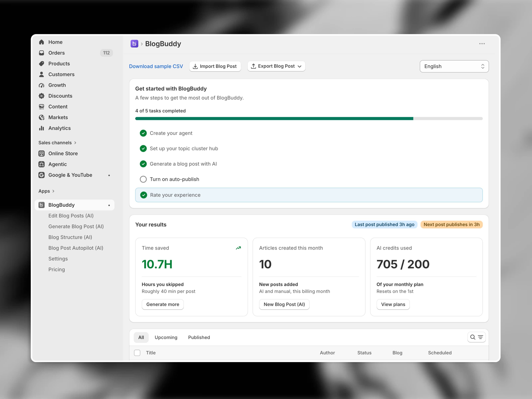The image size is (532, 399).
Task: Click the onboarding tasks progress bar
Action: 309,119
